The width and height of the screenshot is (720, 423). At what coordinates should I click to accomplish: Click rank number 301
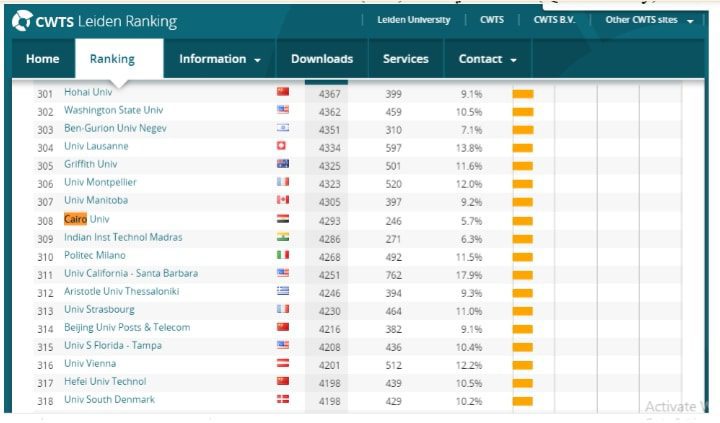click(x=45, y=94)
